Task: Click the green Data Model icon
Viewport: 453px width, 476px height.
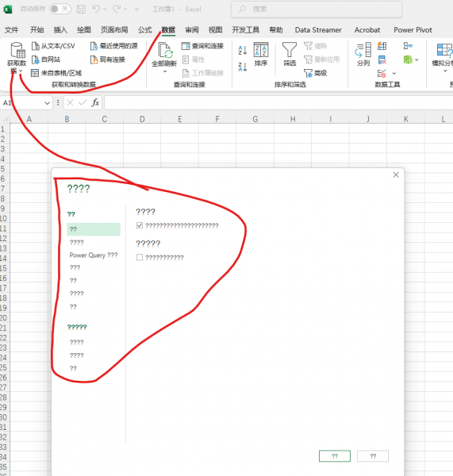Action: pos(408,59)
